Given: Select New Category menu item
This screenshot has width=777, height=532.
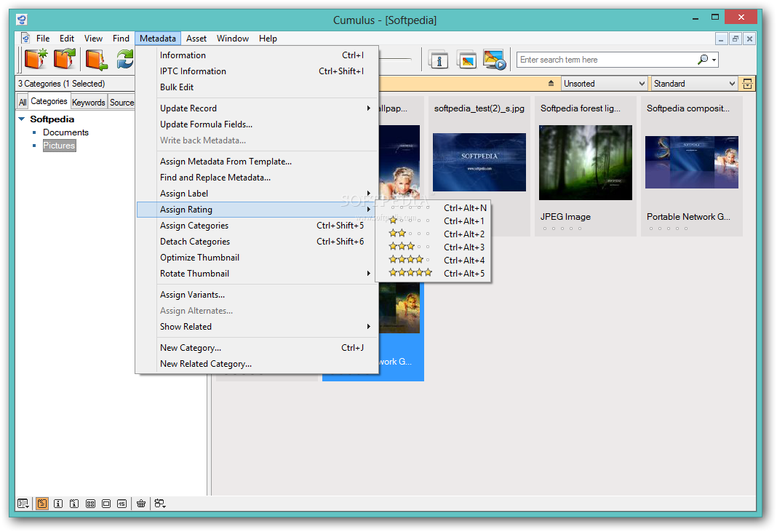Looking at the screenshot, I should [x=258, y=348].
